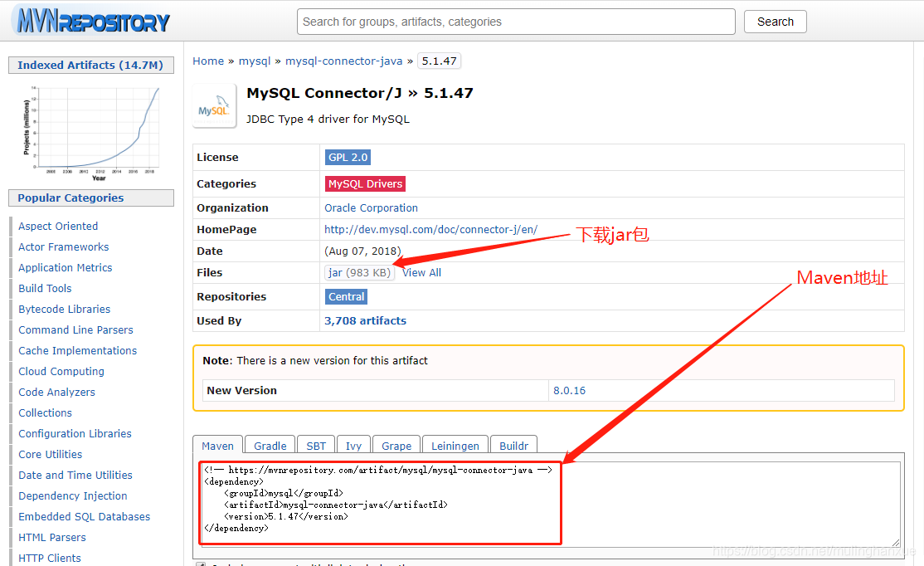Open the Central repository tag

(347, 296)
